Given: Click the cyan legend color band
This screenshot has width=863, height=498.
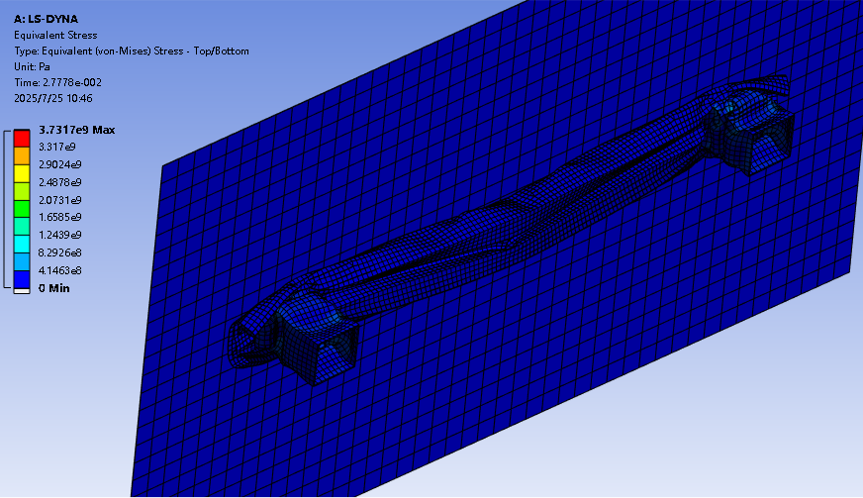Looking at the screenshot, I should click(21, 244).
